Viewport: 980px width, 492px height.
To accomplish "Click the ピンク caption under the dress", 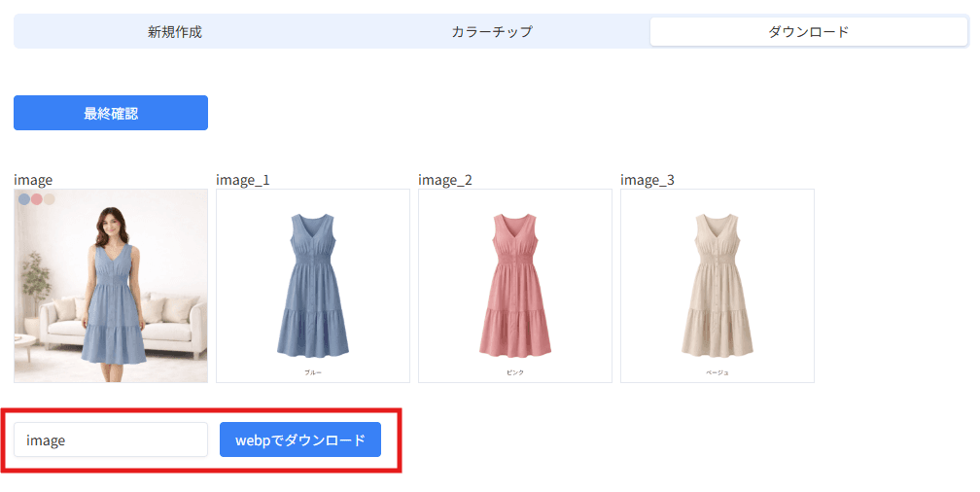I will pyautogui.click(x=515, y=372).
